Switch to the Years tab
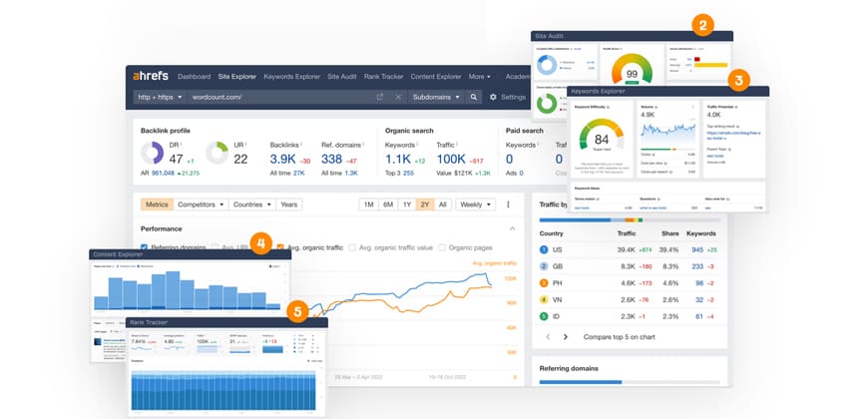The width and height of the screenshot is (868, 419). 289,205
